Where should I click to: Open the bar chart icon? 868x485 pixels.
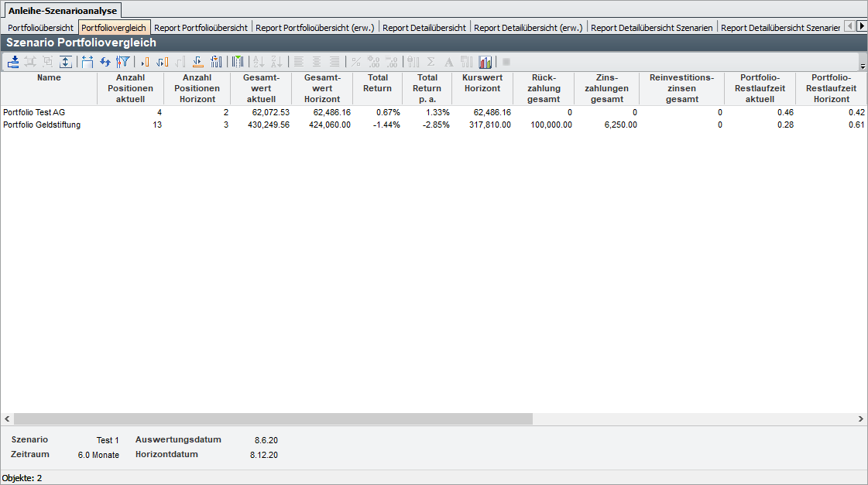[x=485, y=62]
